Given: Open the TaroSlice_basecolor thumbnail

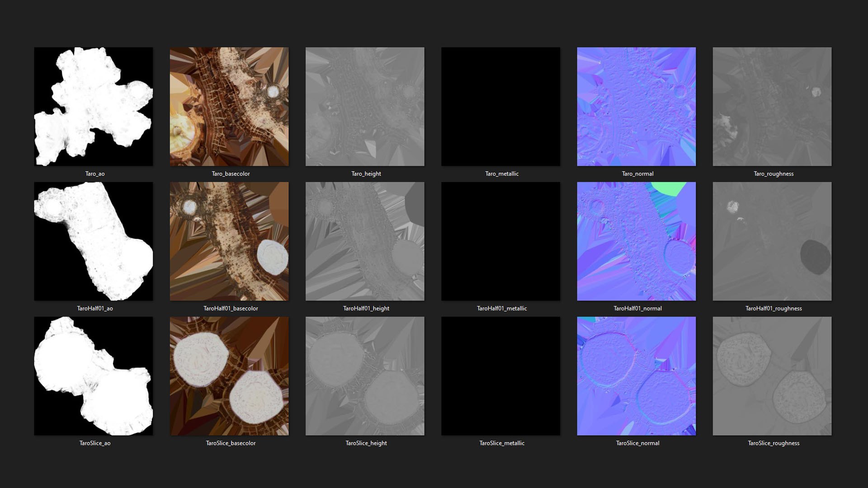Looking at the screenshot, I should [x=229, y=375].
